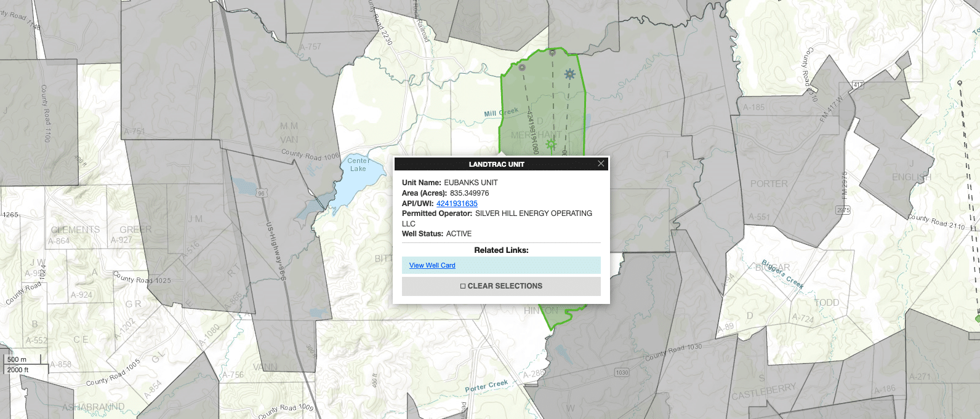Click the left gray circular well marker
980x419 pixels.
coord(522,67)
